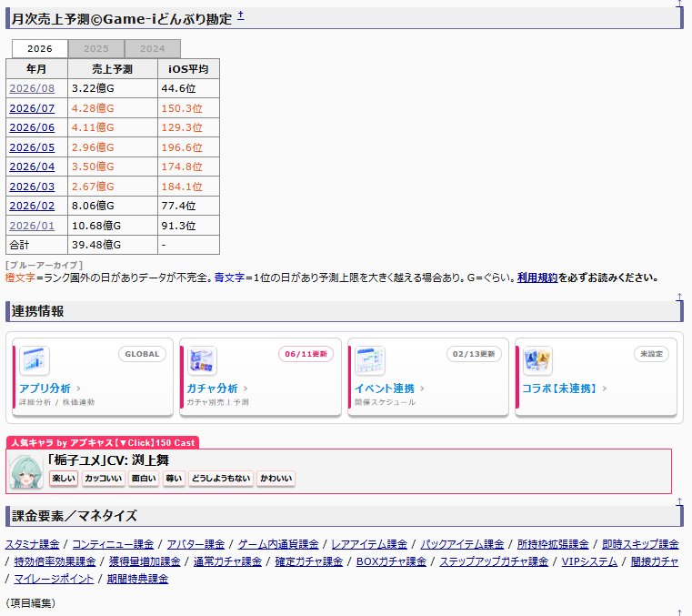Click the 39.48億G total cell

[x=113, y=245]
